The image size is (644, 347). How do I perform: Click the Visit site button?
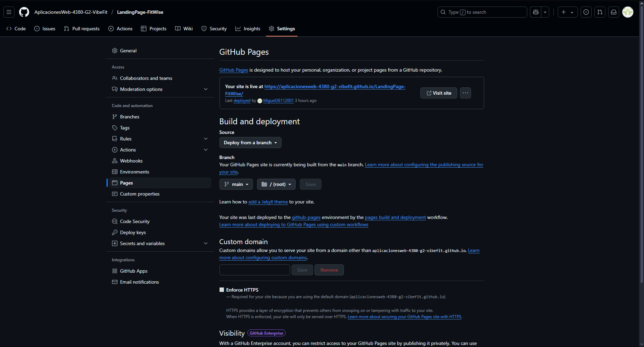[x=439, y=93]
